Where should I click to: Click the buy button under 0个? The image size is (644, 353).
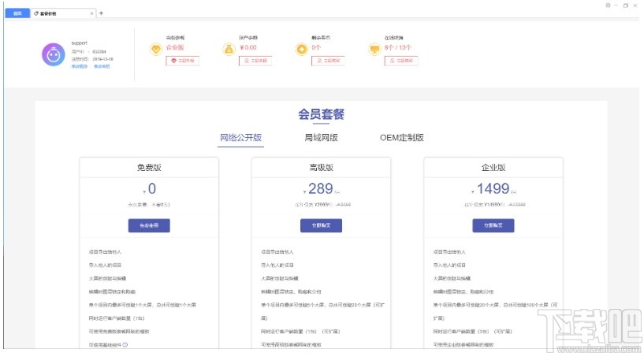click(328, 61)
